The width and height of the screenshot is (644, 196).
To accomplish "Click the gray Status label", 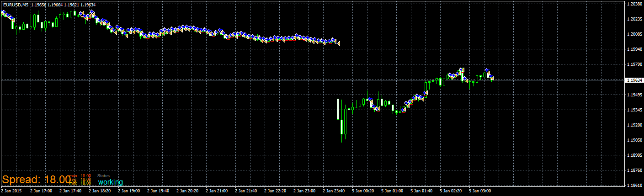I will point(103,176).
